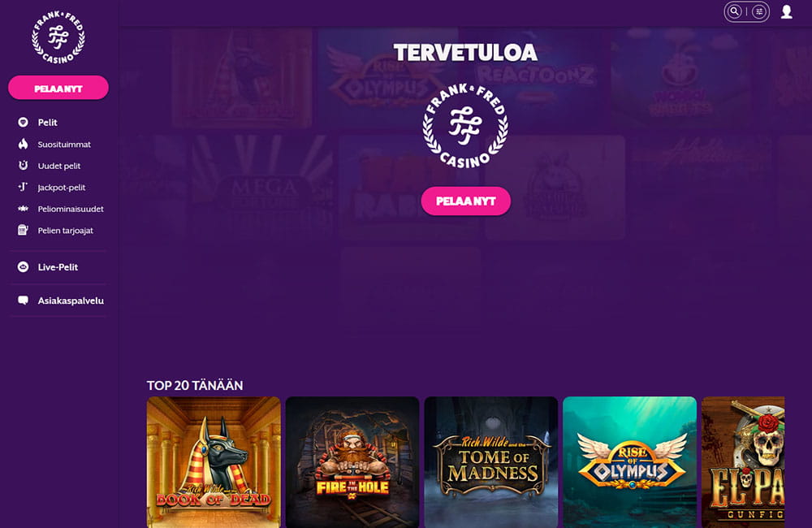Click the Suosituimmat flame icon
This screenshot has width=812, height=528.
tap(23, 144)
